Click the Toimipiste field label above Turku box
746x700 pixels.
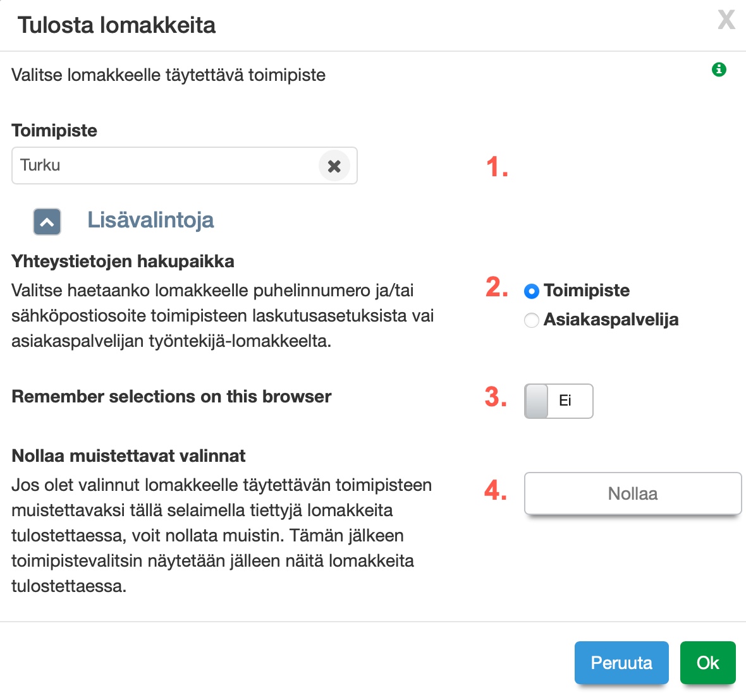click(x=54, y=131)
